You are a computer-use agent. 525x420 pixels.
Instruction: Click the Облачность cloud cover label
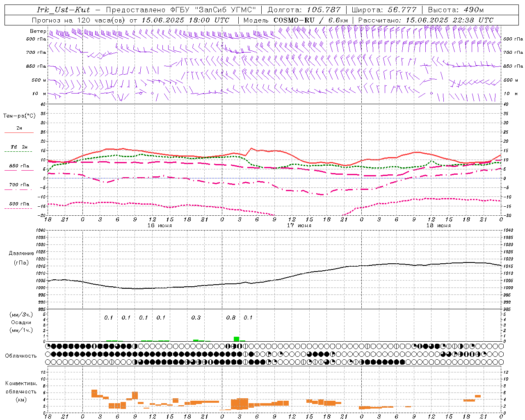[21, 356]
